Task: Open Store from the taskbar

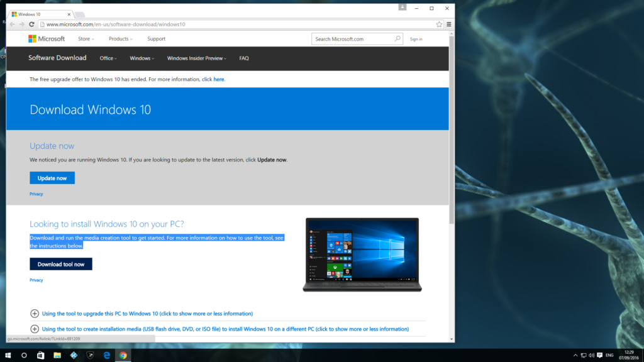Action: click(41, 356)
